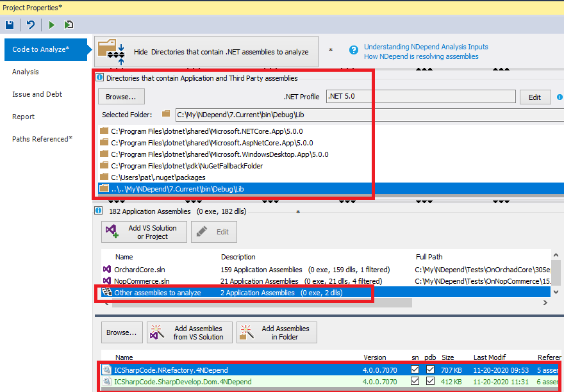Click the disabled Edit solution button
This screenshot has width=564, height=392.
click(214, 232)
